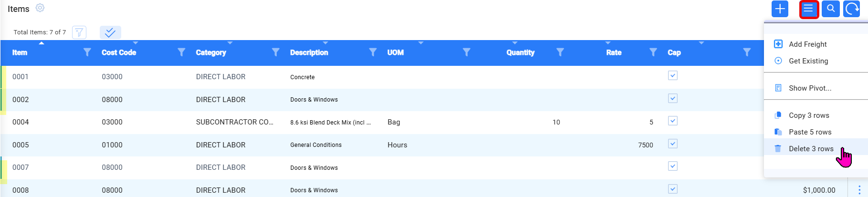Viewport: 868px width, 197px height.
Task: Toggle Cap checkbox for item 0007
Action: coord(673,166)
